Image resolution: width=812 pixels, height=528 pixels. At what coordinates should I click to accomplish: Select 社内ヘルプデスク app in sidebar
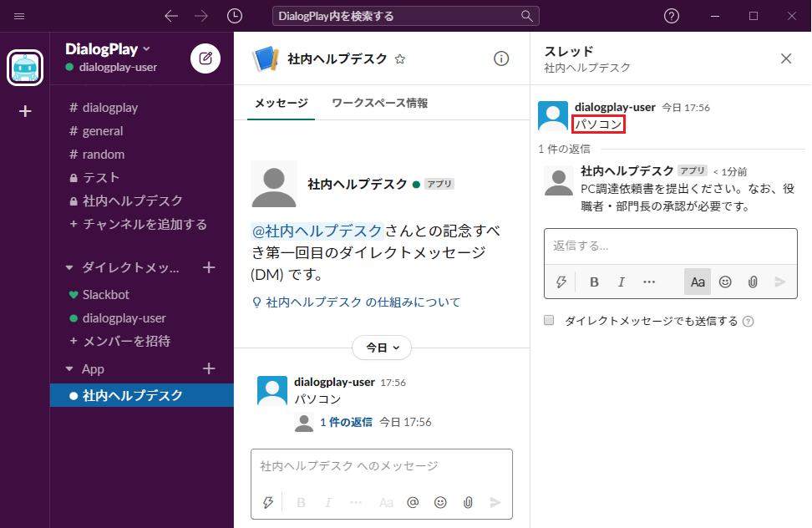click(x=142, y=395)
